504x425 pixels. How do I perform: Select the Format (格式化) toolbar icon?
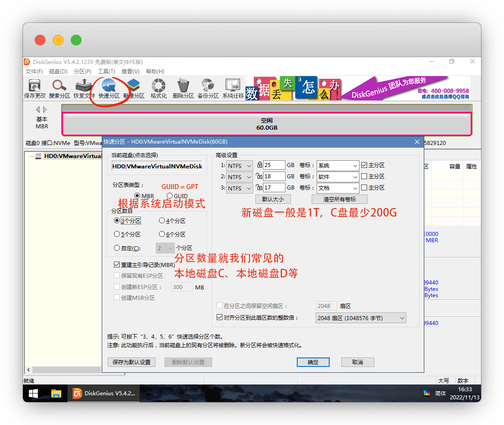pyautogui.click(x=159, y=89)
